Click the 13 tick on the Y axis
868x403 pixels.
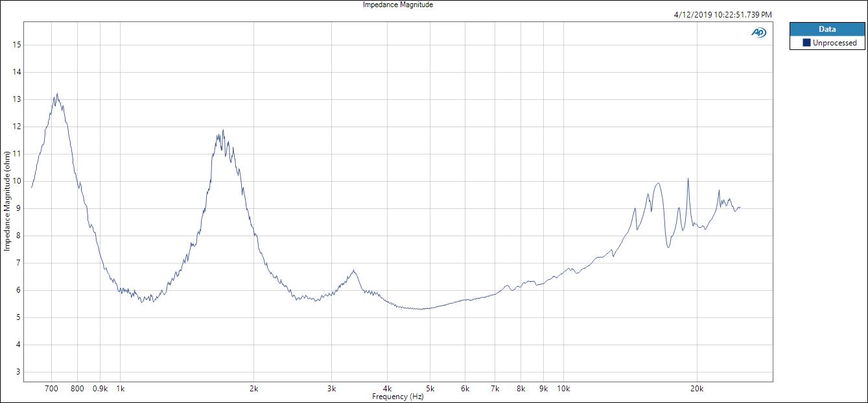[x=18, y=99]
